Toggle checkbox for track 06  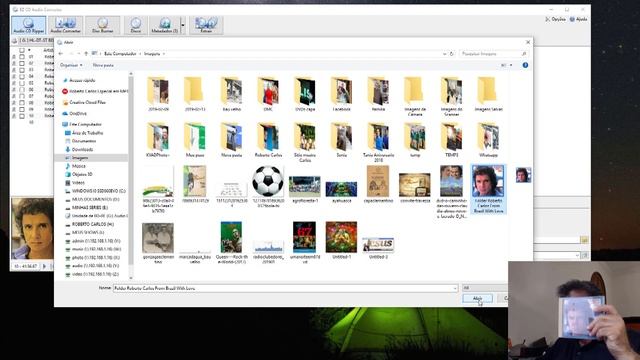[x=22, y=89]
